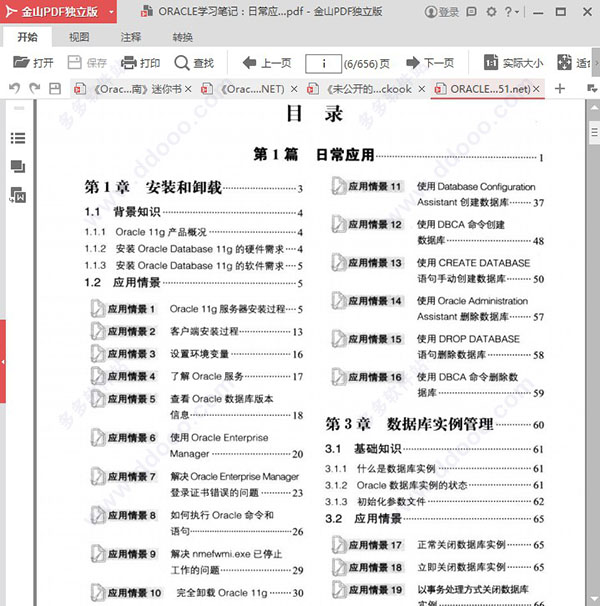Open the 查找 search tool
This screenshot has height=606, width=600.
[x=194, y=63]
